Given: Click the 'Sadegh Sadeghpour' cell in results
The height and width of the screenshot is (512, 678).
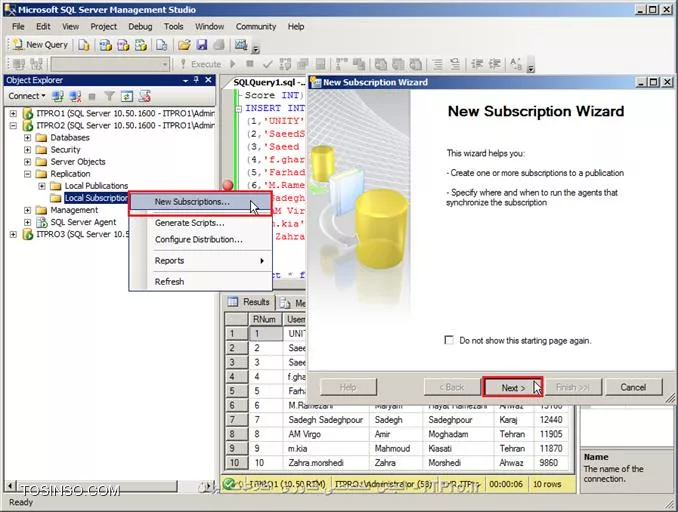Looking at the screenshot, I should point(326,419).
